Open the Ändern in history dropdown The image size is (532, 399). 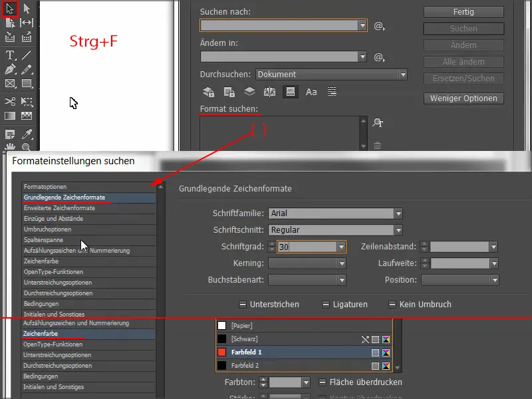pyautogui.click(x=362, y=57)
